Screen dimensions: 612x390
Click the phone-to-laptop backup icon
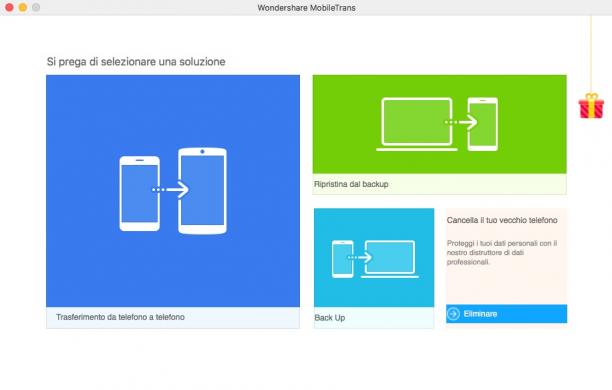(x=375, y=259)
